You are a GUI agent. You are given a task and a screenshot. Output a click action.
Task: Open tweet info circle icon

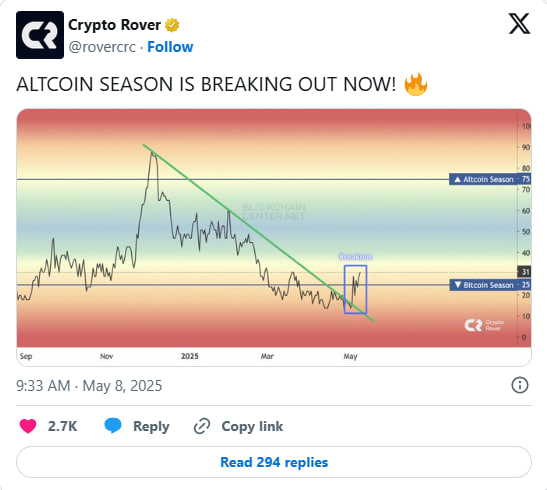(520, 385)
